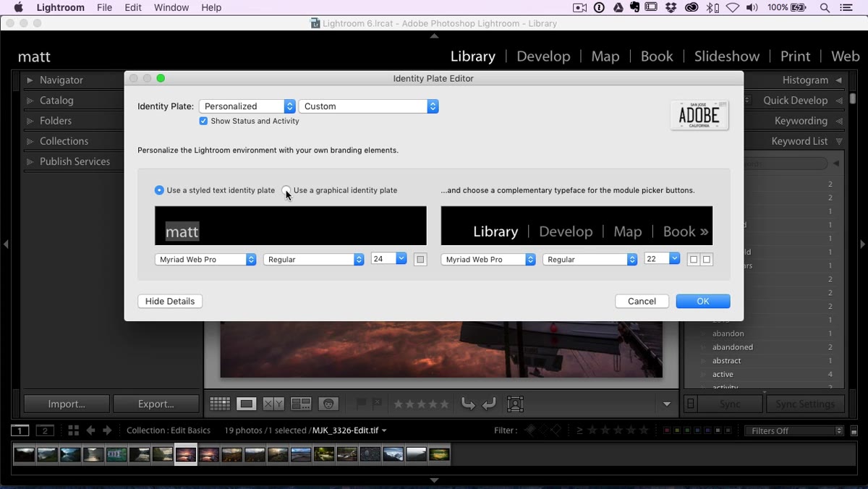Select main window display button 1

[x=20, y=430]
